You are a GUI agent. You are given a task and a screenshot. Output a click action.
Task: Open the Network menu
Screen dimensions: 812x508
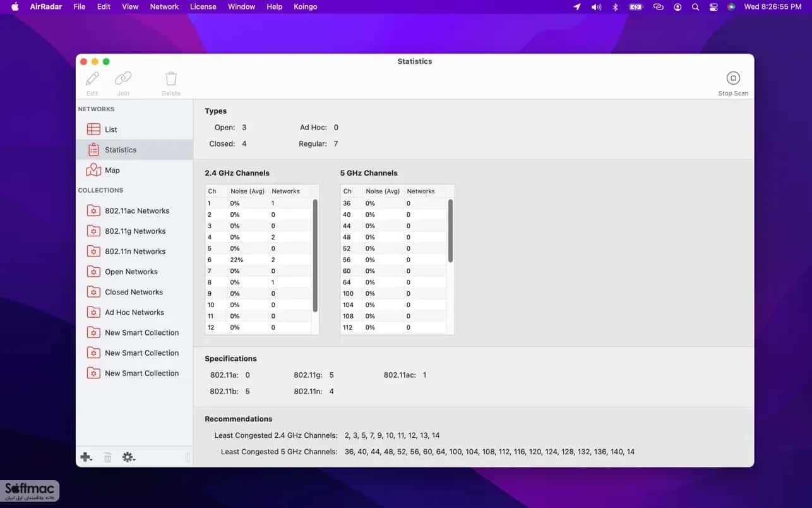164,6
